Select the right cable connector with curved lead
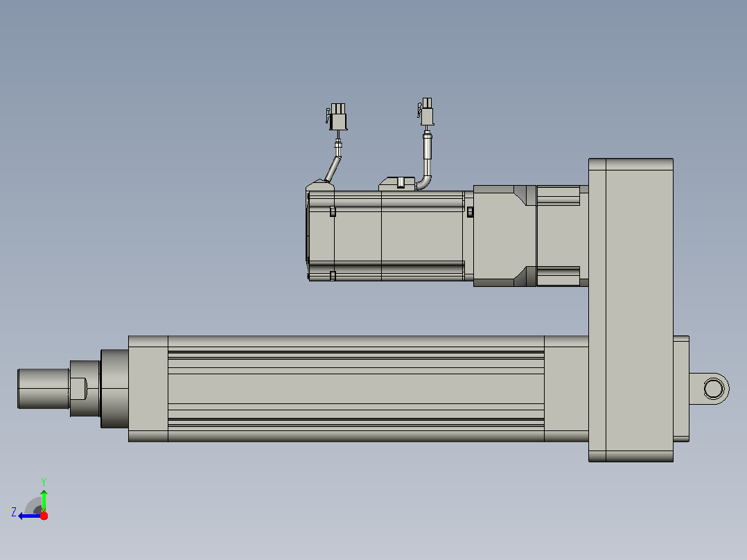The height and width of the screenshot is (560, 747). 426,112
